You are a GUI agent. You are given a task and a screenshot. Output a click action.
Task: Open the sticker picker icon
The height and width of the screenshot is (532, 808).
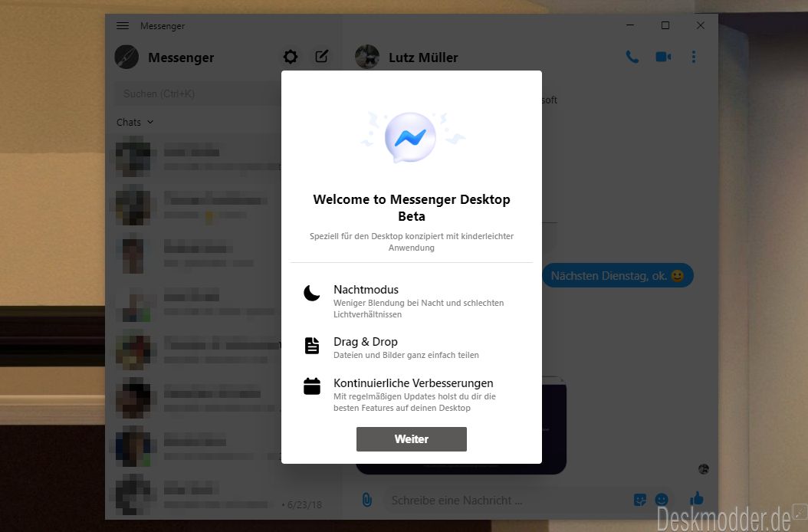coord(639,500)
